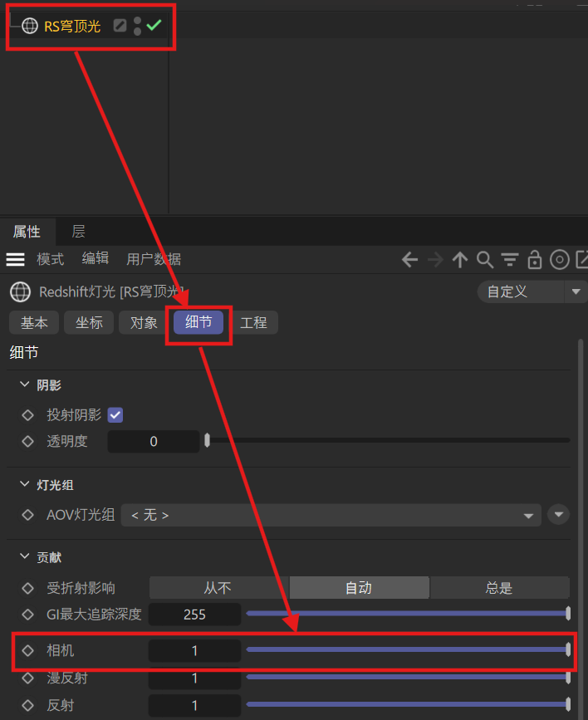This screenshot has width=588, height=720.
Task: Click the search magnifier icon
Action: click(x=485, y=260)
